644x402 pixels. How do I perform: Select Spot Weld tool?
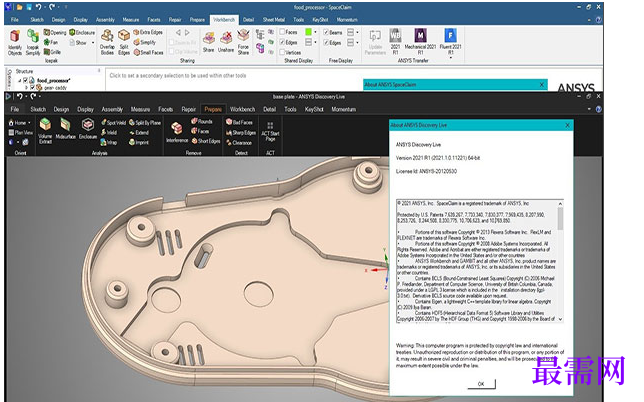tap(113, 122)
